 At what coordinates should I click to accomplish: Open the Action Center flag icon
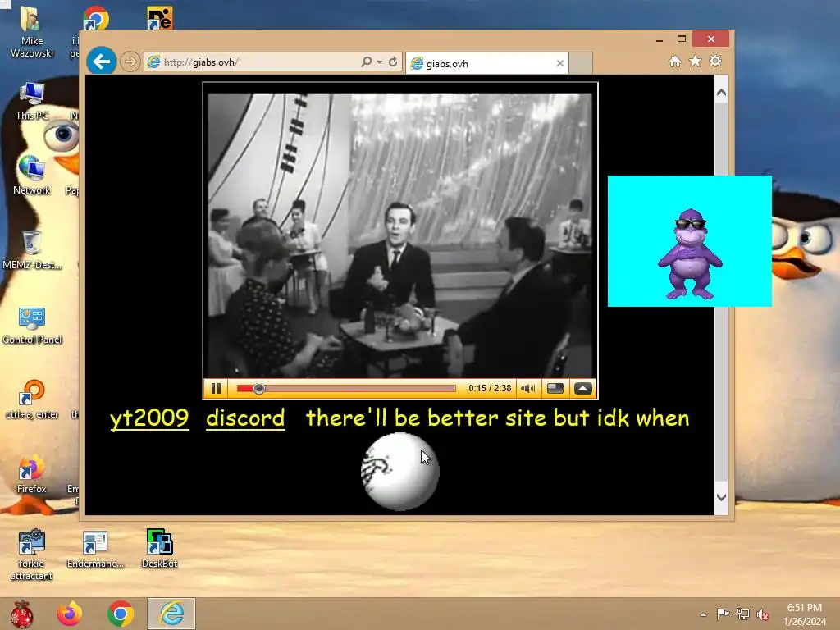pyautogui.click(x=723, y=614)
